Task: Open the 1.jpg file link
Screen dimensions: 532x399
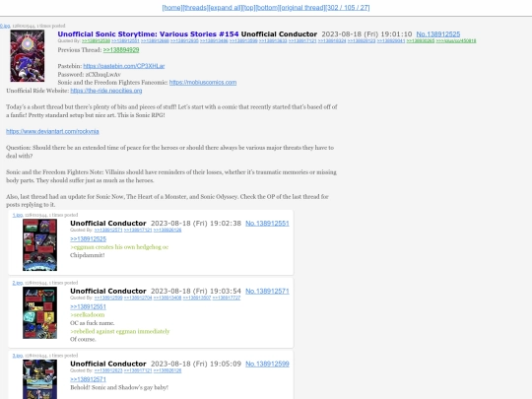Action: coord(18,215)
